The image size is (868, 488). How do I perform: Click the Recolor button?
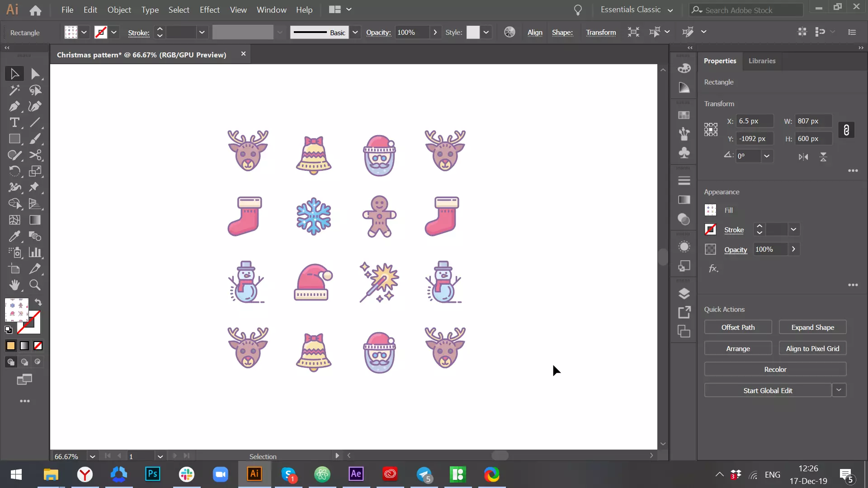[775, 369]
